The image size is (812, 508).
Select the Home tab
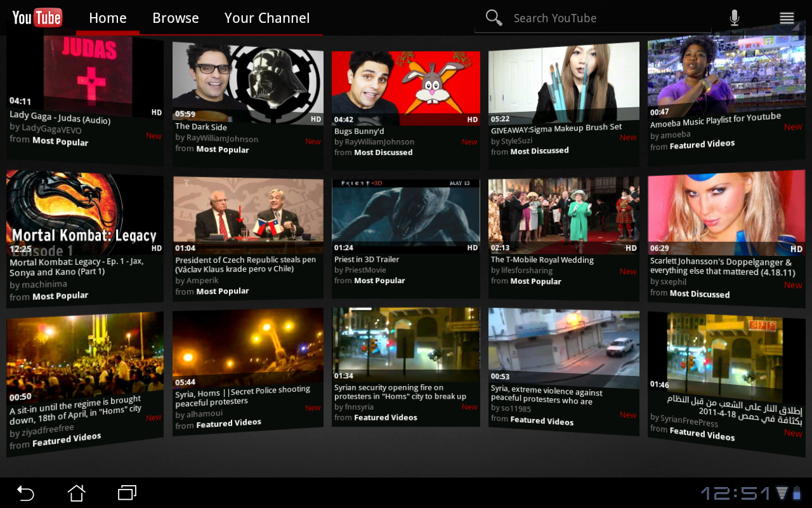click(x=108, y=18)
